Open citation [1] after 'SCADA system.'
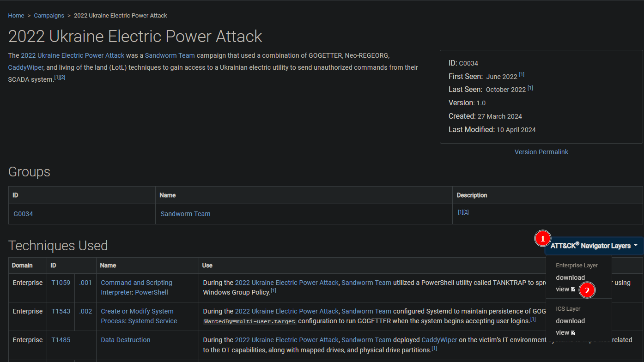This screenshot has height=362, width=644. pyautogui.click(x=57, y=78)
